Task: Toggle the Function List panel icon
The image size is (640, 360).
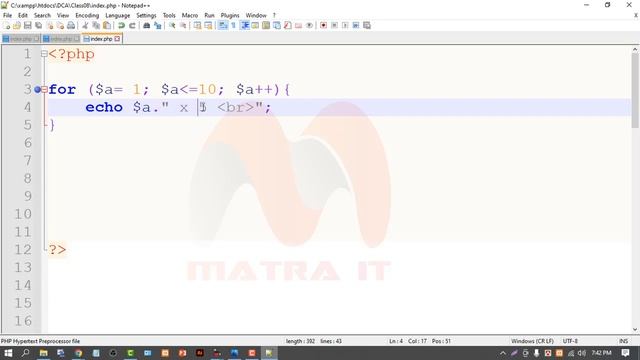Action: [x=288, y=25]
